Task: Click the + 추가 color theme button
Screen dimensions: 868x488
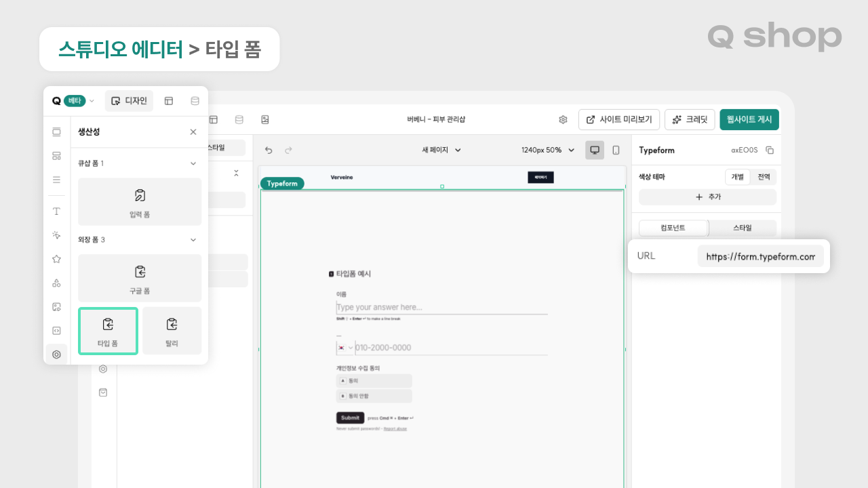Action: 707,197
